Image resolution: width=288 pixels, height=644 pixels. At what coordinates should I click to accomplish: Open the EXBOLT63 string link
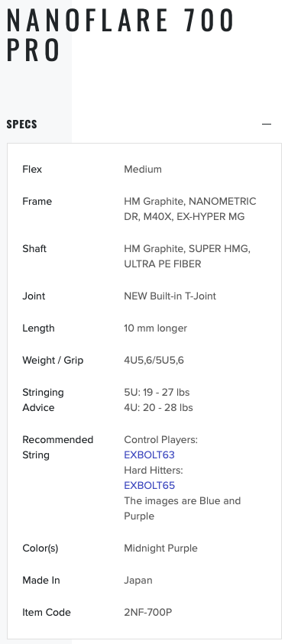[x=149, y=455]
